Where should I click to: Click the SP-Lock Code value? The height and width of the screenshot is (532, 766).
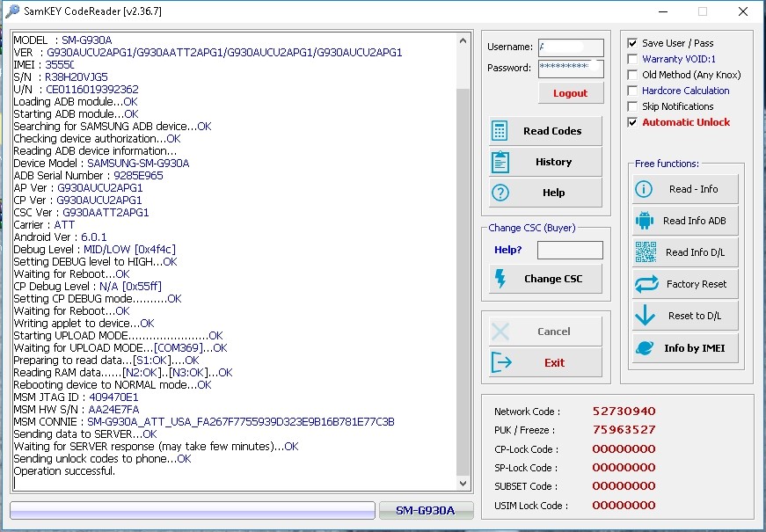624,467
